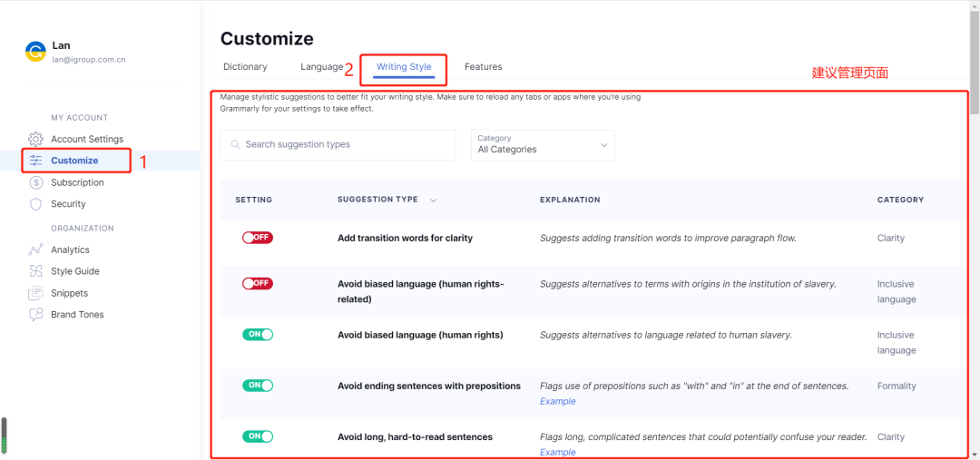Click the Suggestion Type sort chevron
The width and height of the screenshot is (980, 460).
pyautogui.click(x=433, y=200)
